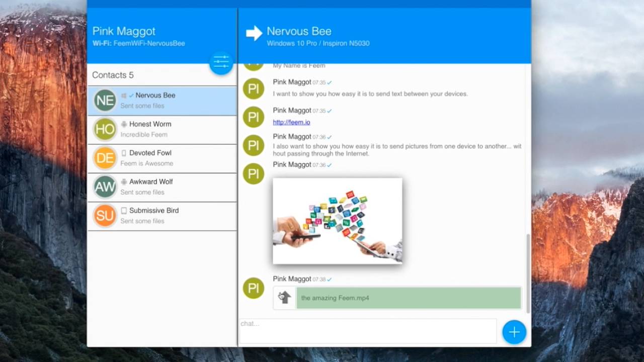
Task: Click the Nervous Bee chat header title
Action: (299, 31)
